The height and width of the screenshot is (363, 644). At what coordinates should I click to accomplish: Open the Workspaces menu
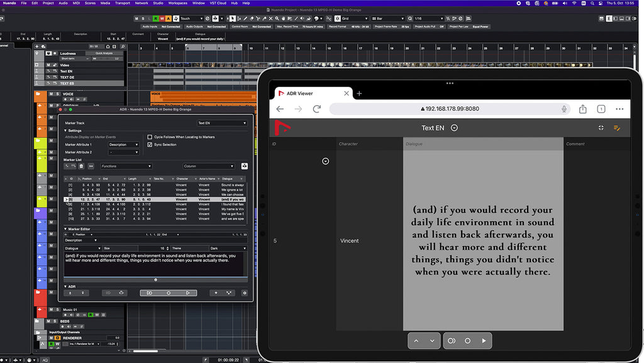[x=178, y=3]
